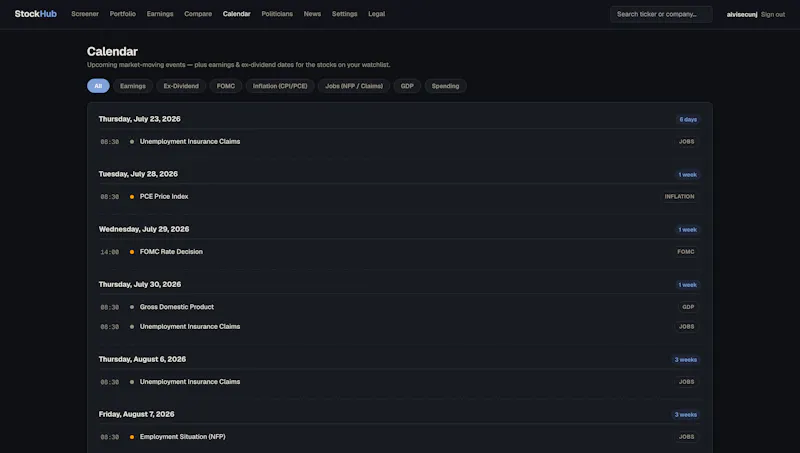The height and width of the screenshot is (453, 800).
Task: Go to the News page
Action: pyautogui.click(x=312, y=14)
